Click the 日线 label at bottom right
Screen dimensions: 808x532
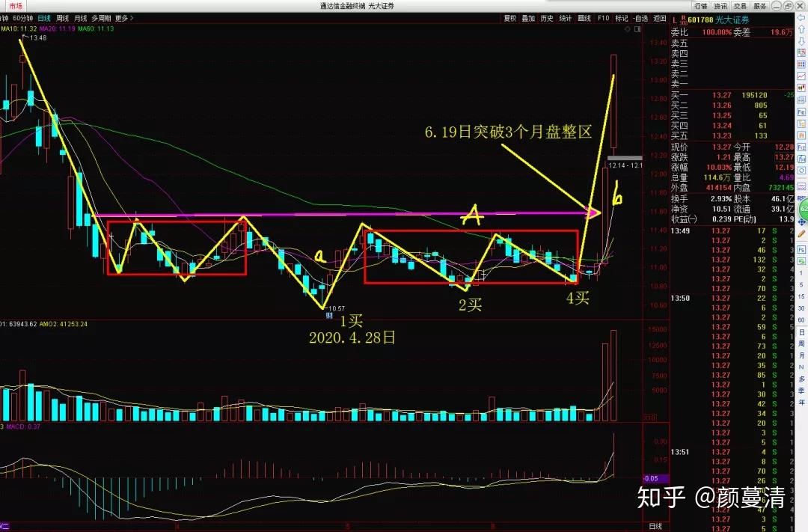(x=655, y=526)
